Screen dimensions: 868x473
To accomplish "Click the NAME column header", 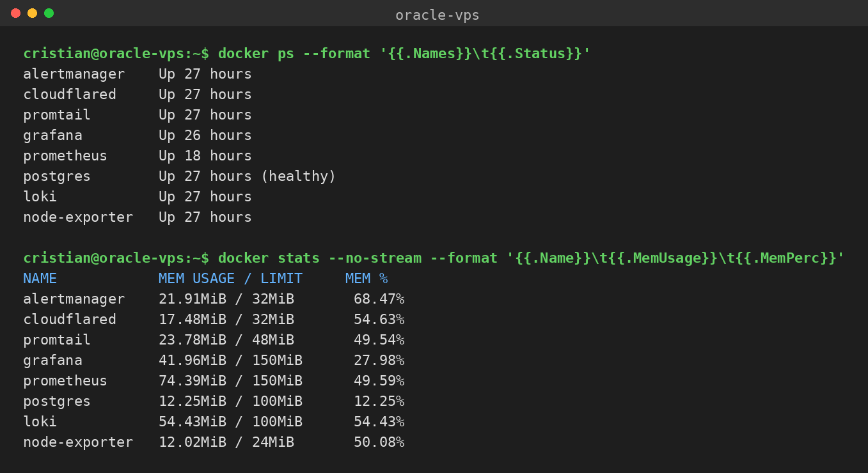I will (40, 279).
